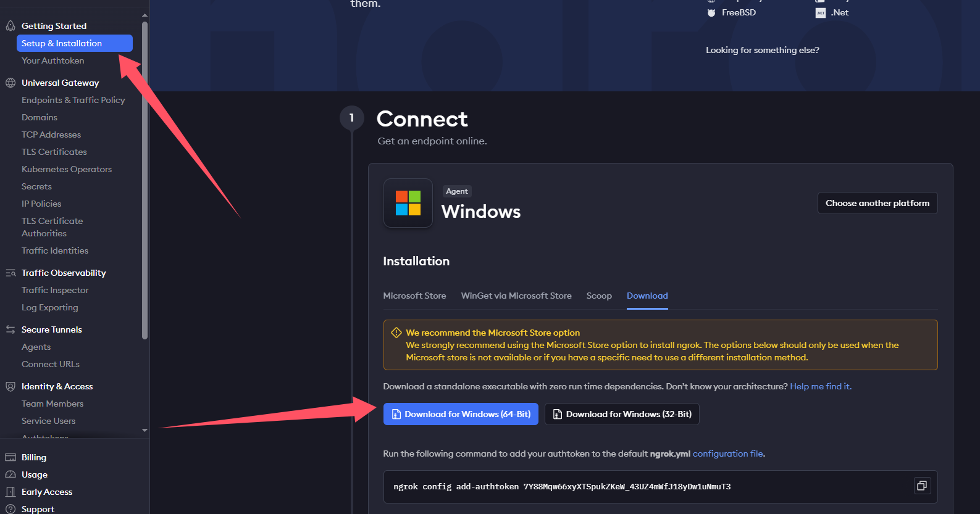Open the WinGet via Microsoft Store tab
This screenshot has width=980, height=514.
tap(516, 296)
